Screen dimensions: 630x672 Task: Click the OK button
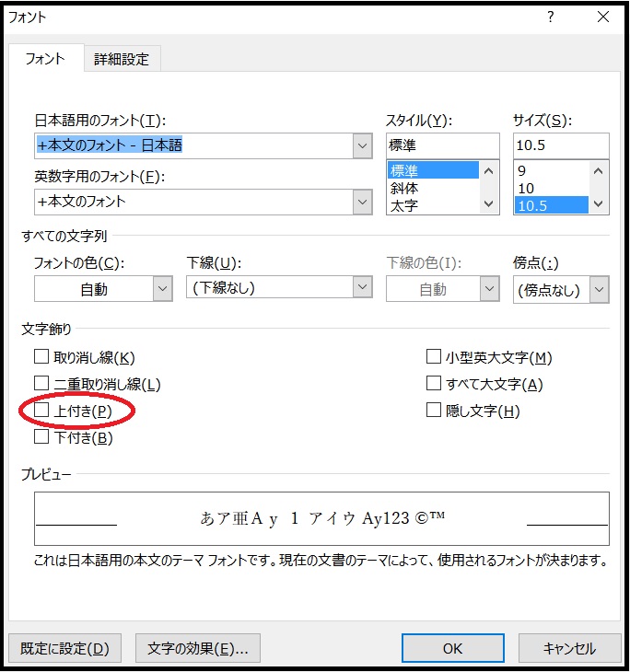(452, 648)
